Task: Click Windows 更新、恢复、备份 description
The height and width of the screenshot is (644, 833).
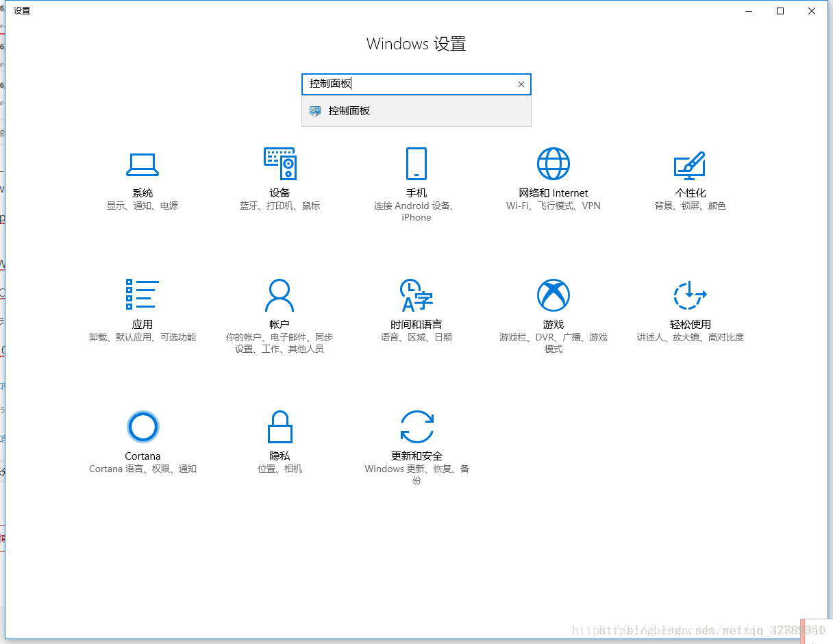Action: [416, 475]
